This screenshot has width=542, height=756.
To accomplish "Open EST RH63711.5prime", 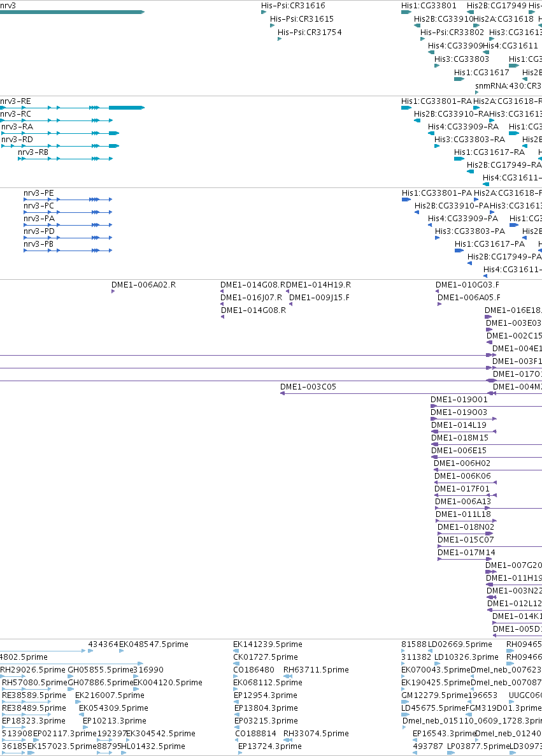I will (316, 670).
